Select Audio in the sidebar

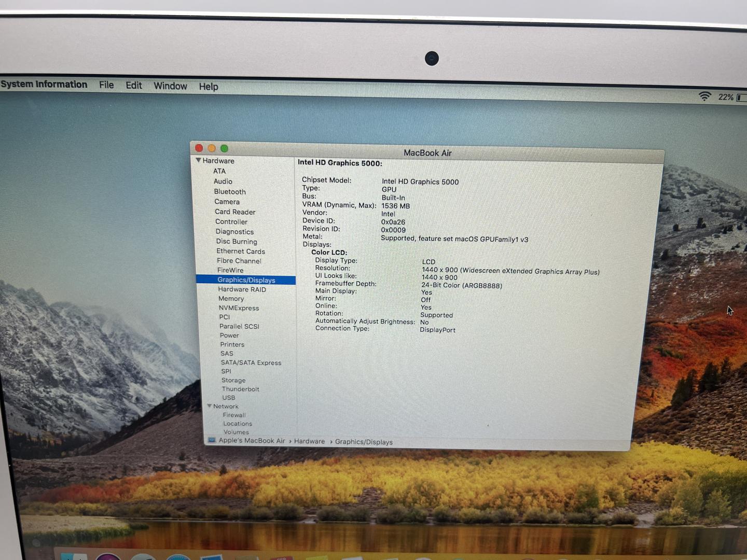coord(223,181)
